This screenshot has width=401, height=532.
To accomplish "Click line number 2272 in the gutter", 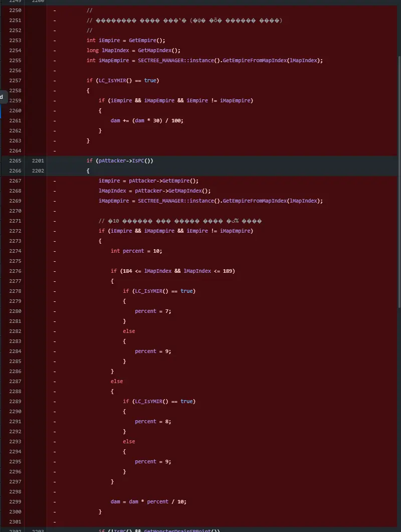I will [15, 231].
